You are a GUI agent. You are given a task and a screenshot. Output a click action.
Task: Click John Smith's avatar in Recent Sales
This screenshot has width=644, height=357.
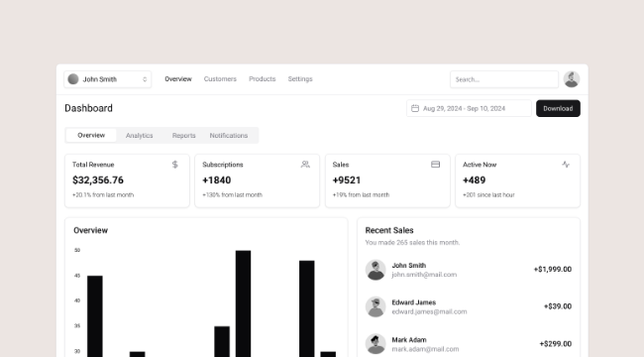(x=376, y=270)
